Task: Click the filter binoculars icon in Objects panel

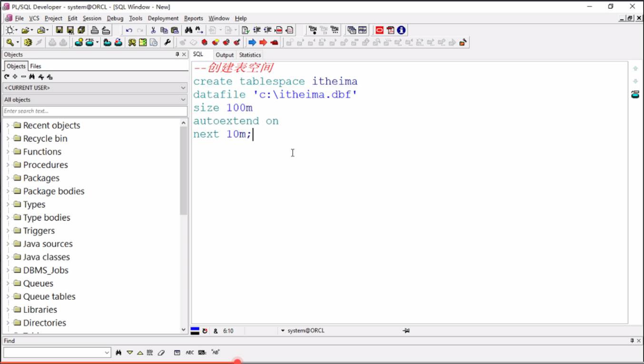Action: 32,77
